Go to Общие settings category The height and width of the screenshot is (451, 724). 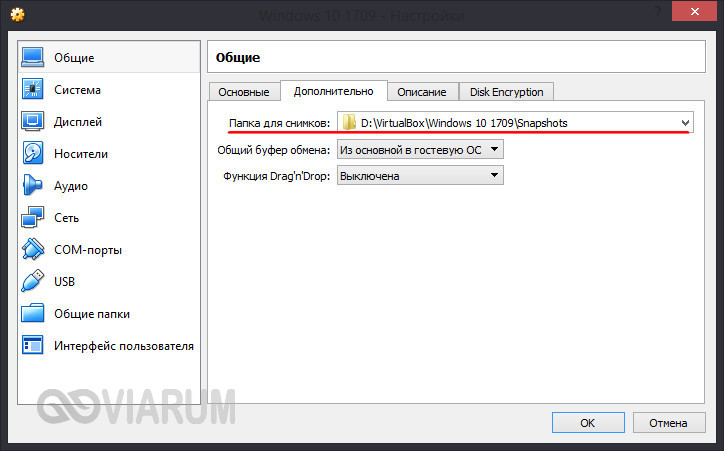(109, 57)
